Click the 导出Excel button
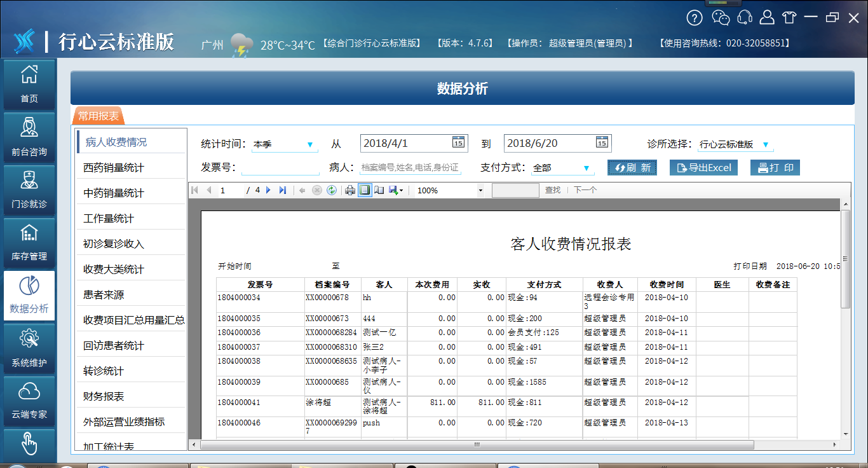The width and height of the screenshot is (868, 468). click(703, 168)
